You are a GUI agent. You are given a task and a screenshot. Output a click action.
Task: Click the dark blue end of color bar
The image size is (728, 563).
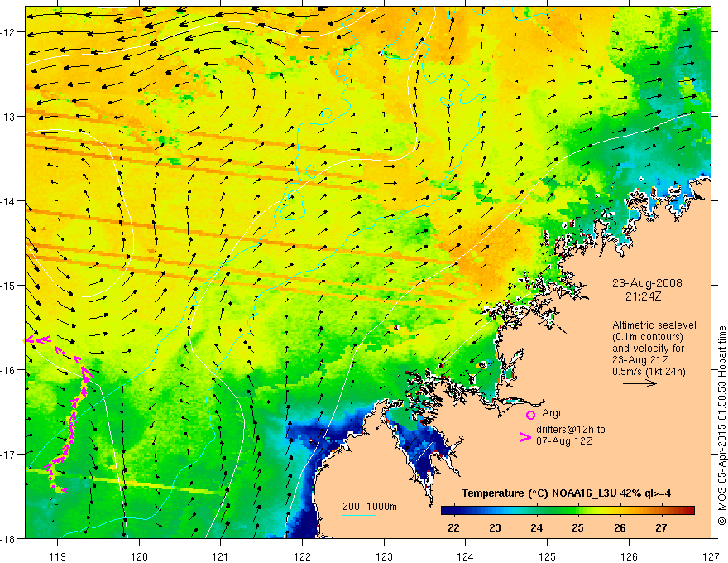coord(447,510)
